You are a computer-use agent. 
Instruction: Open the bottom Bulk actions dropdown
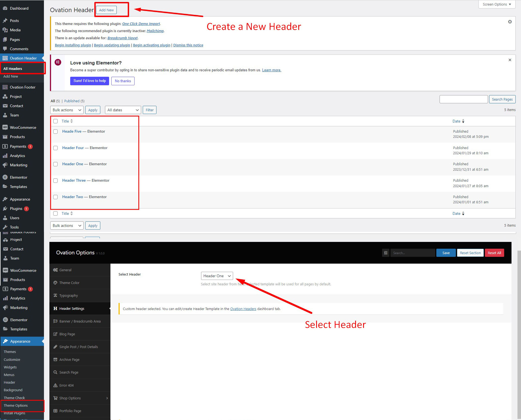(x=67, y=226)
